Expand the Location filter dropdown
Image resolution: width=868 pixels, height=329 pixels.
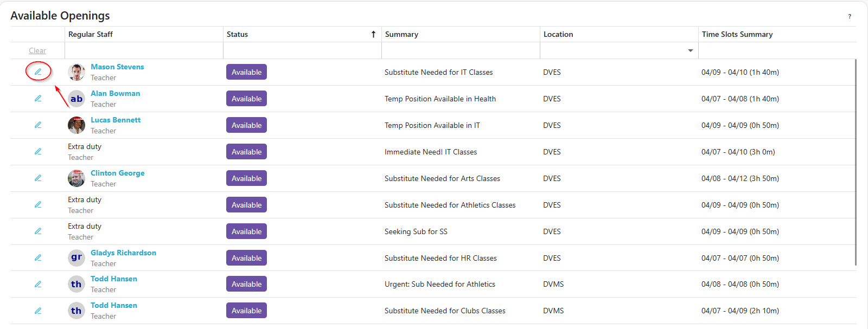[x=690, y=50]
